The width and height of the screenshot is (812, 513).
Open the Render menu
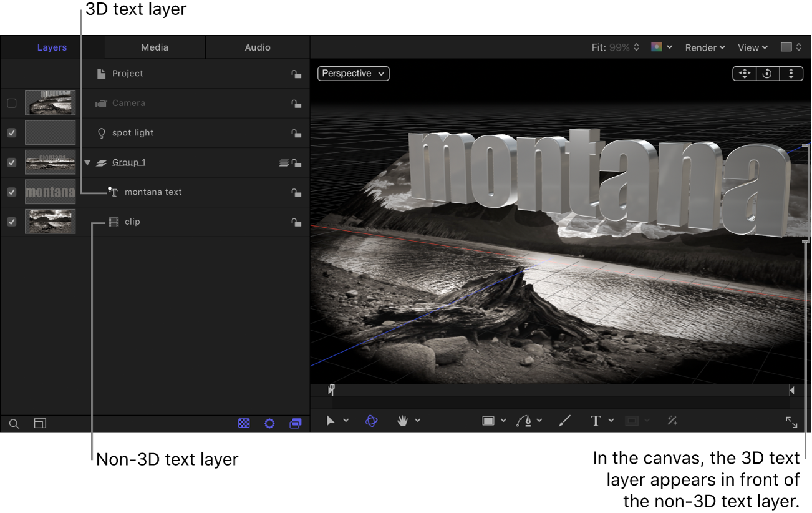[704, 47]
